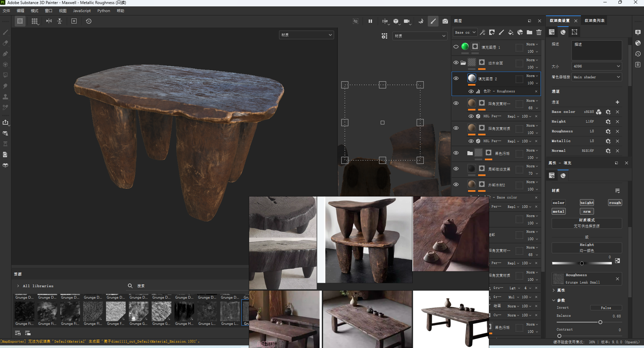Expand the All libraries tree
Screen dimensions: 644x348
[x=18, y=286]
